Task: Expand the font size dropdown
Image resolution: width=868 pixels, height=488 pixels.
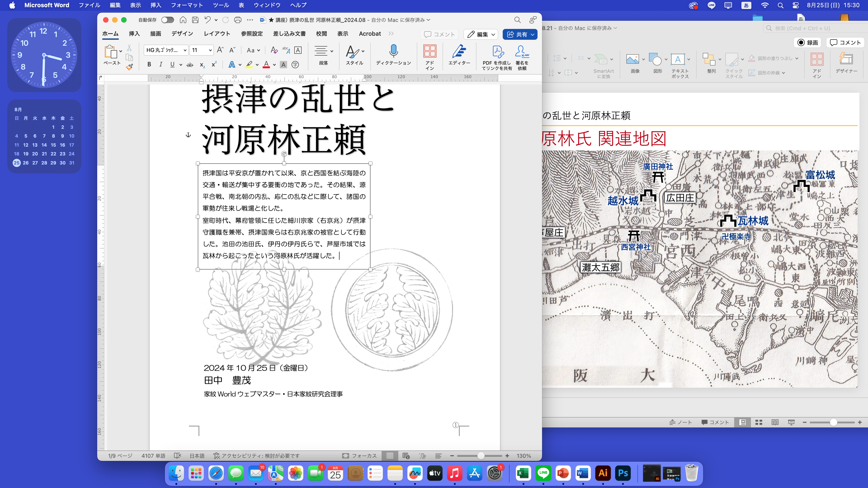Action: [210, 50]
